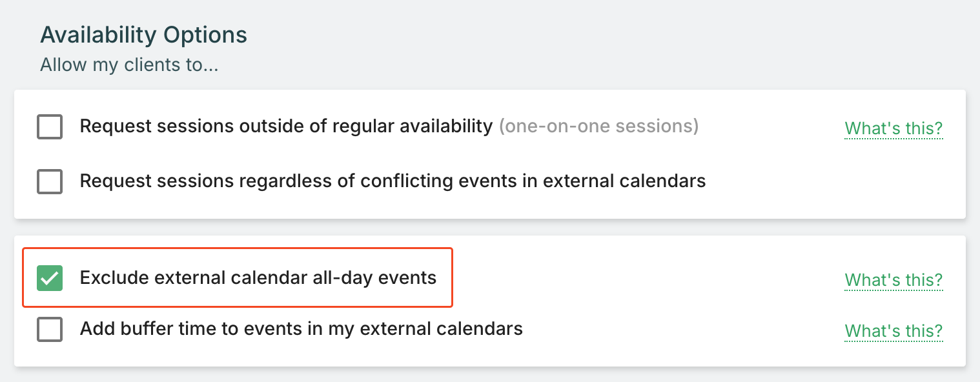The height and width of the screenshot is (382, 980).
Task: Click the gray "(one-on-one sessions)" note
Action: [x=598, y=126]
